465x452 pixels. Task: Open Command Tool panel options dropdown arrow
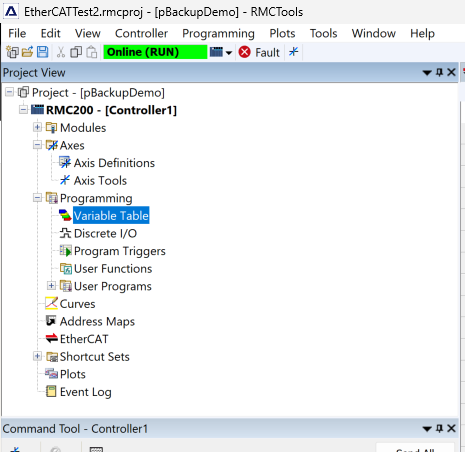pyautogui.click(x=427, y=429)
